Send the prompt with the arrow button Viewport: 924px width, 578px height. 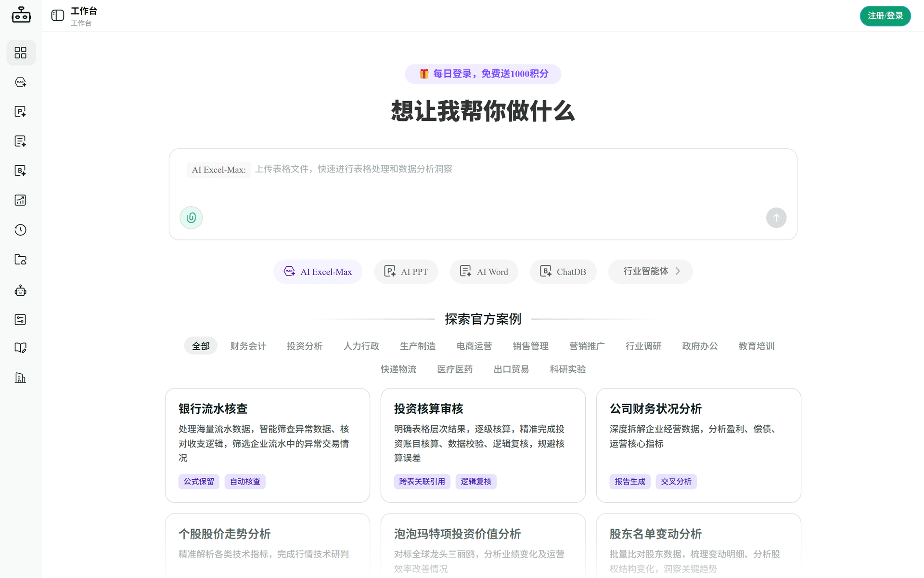(776, 218)
